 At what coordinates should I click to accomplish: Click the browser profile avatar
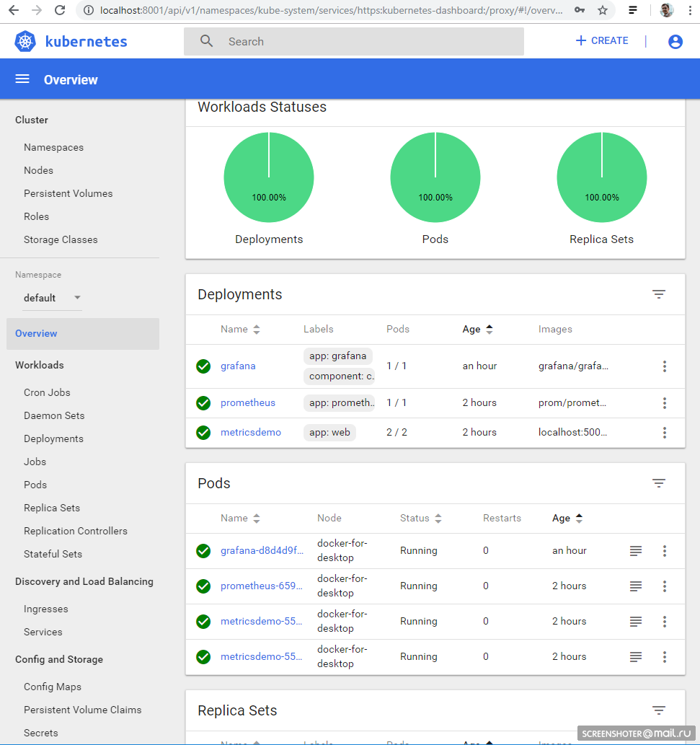667,10
